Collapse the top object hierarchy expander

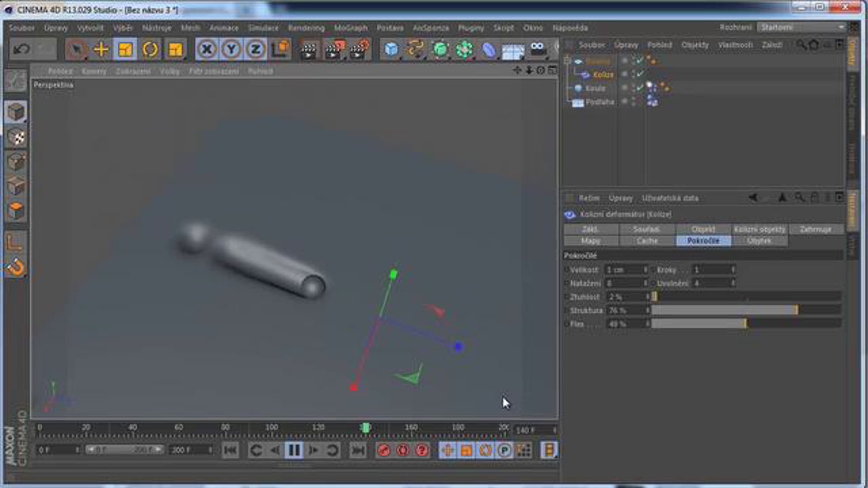(567, 60)
